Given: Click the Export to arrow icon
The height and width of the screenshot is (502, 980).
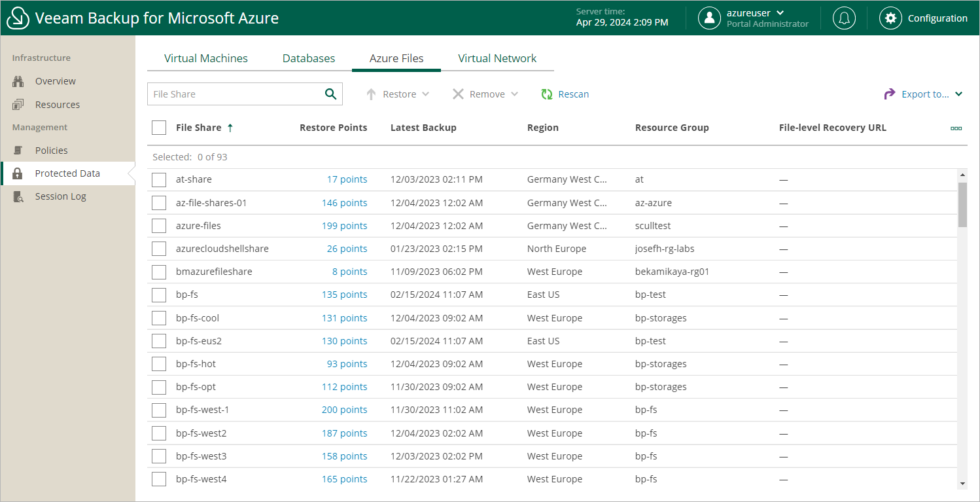Looking at the screenshot, I should pyautogui.click(x=890, y=94).
